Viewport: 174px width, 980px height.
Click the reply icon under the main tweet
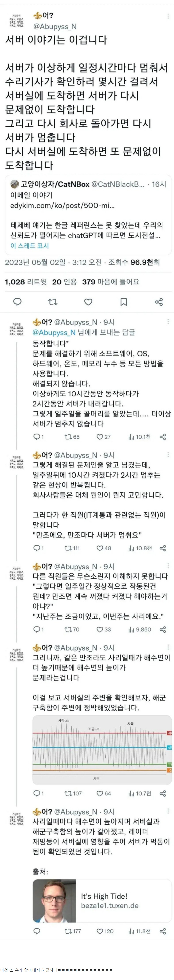pyautogui.click(x=17, y=302)
